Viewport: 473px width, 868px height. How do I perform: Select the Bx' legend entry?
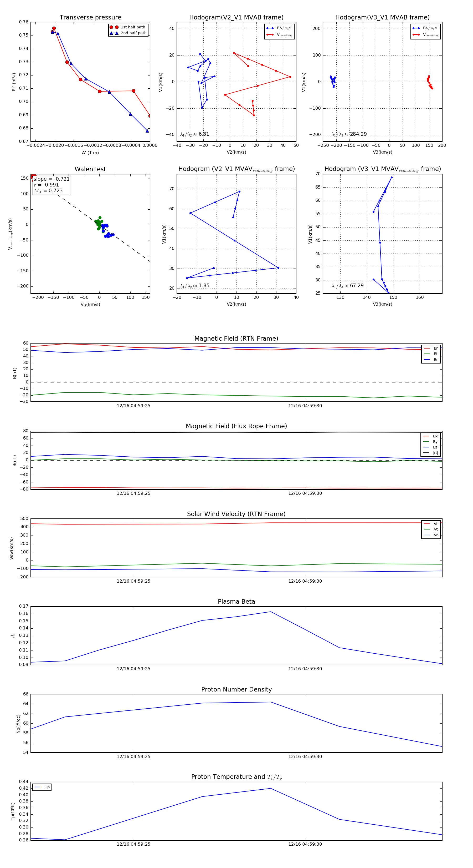coord(431,436)
